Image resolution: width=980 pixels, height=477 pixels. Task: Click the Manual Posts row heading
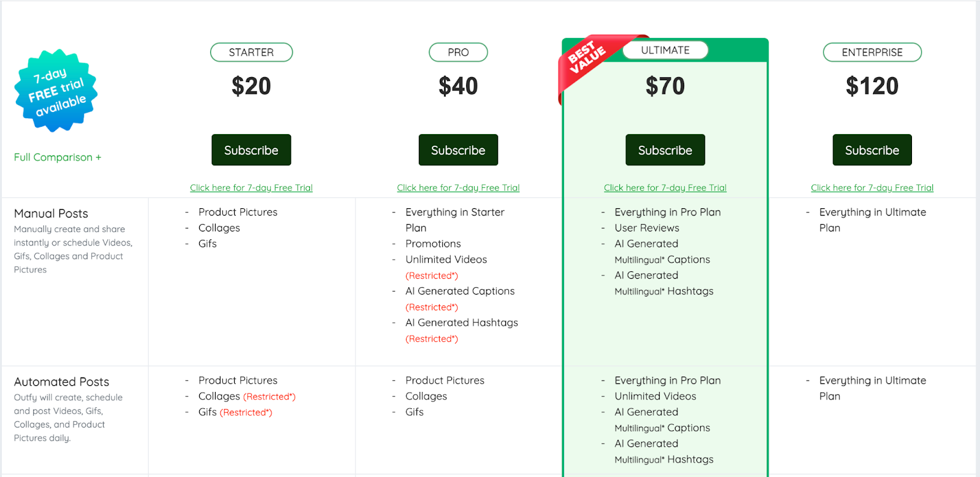[51, 214]
